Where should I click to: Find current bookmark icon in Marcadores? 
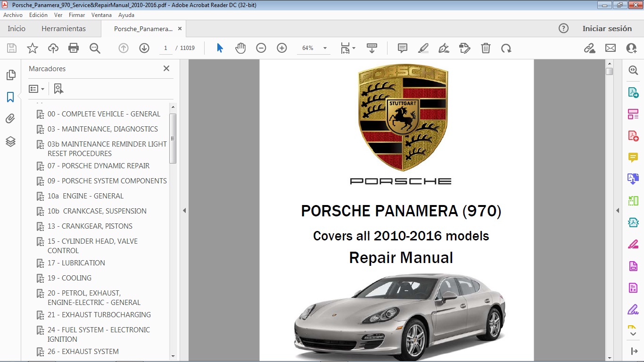coord(58,89)
